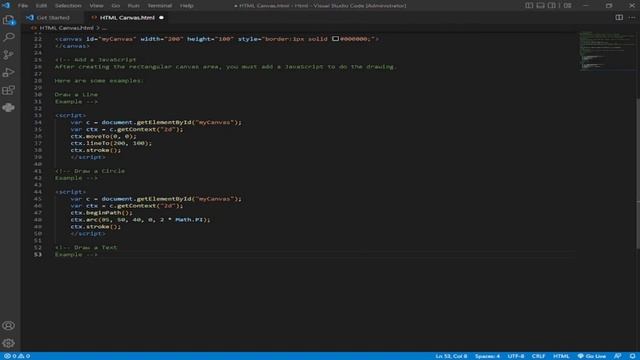Click the first opening script tag at line 33
This screenshot has height=360, width=640.
tap(70, 115)
